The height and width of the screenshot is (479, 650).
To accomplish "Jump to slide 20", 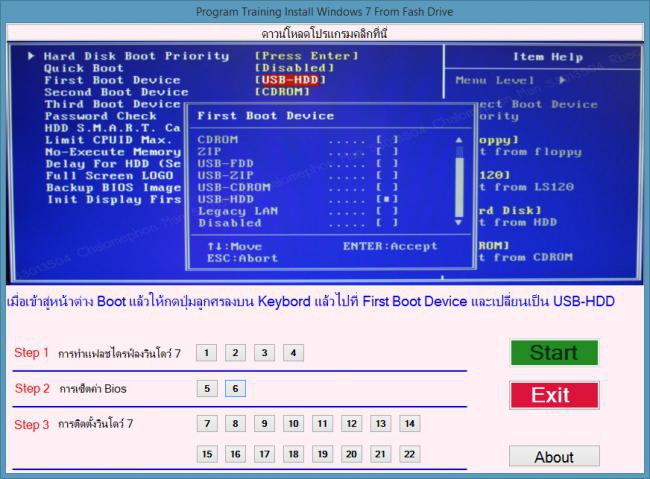I will pos(352,454).
